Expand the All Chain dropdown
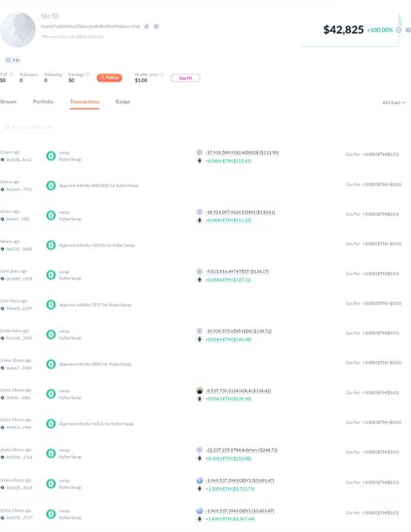 [x=394, y=102]
